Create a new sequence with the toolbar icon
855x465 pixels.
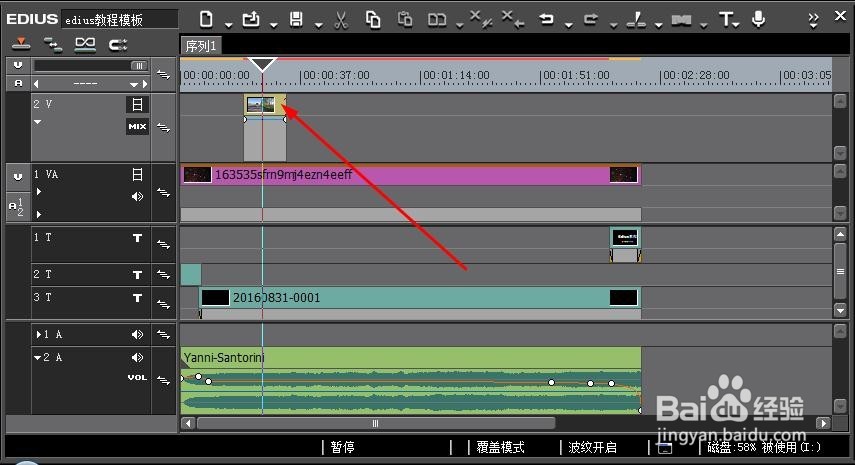coord(206,19)
